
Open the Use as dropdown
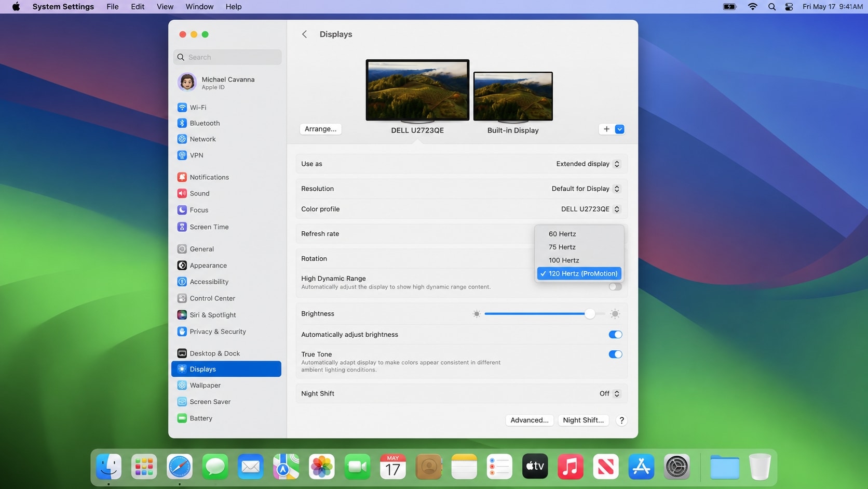(588, 164)
